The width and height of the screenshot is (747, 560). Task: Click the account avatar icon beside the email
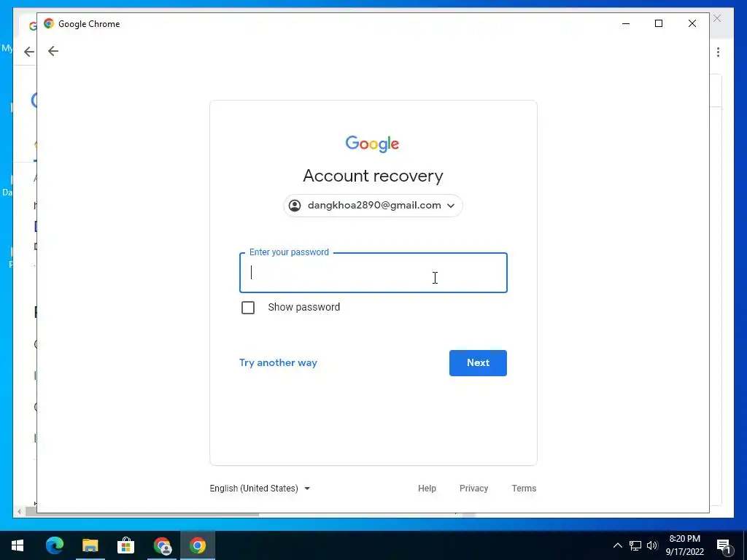click(295, 205)
